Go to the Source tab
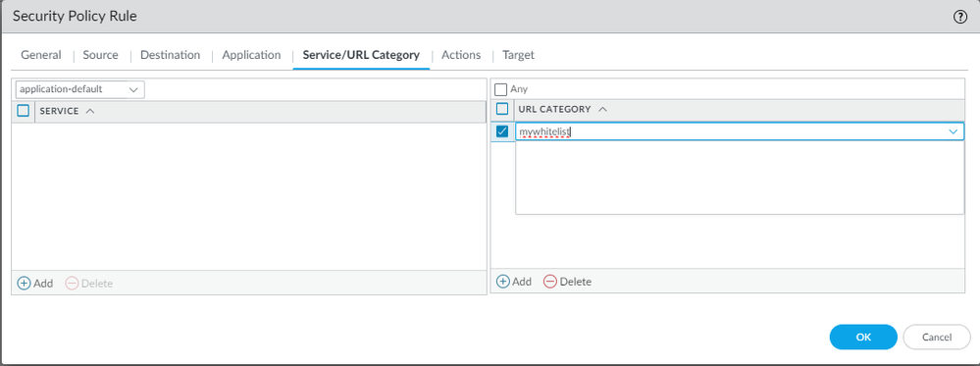 (100, 54)
